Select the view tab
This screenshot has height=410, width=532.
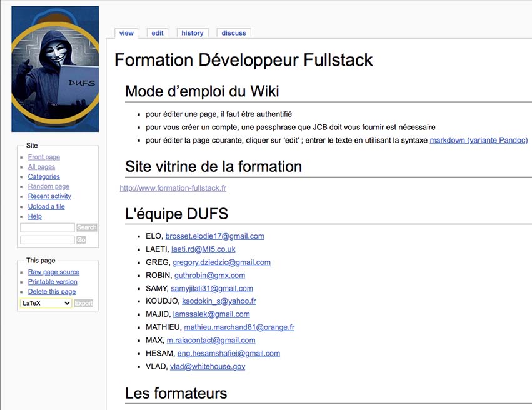[126, 33]
